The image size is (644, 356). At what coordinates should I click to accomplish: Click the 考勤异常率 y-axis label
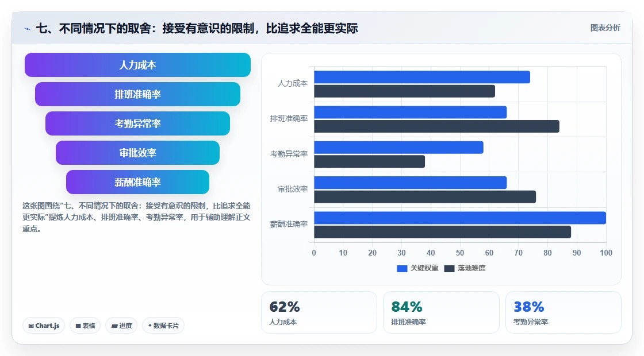tap(289, 154)
